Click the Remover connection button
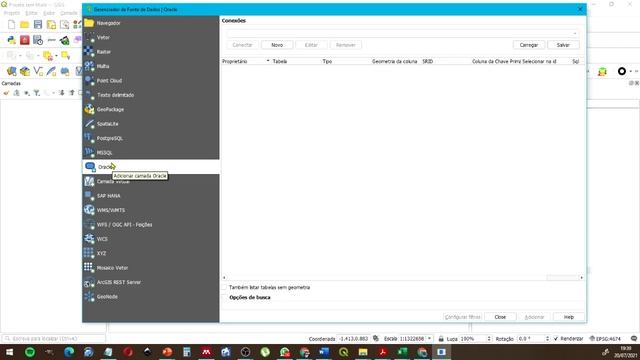 tap(346, 45)
